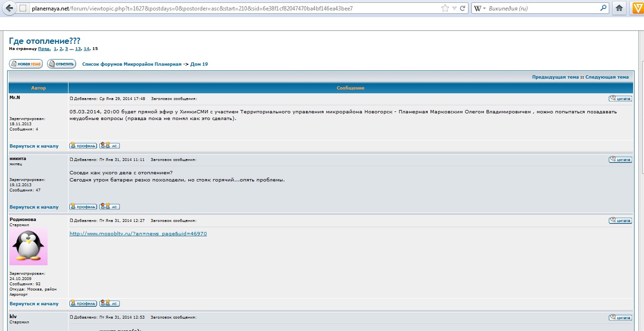Bookmark this page with the star icon
This screenshot has width=644, height=331.
(x=445, y=8)
